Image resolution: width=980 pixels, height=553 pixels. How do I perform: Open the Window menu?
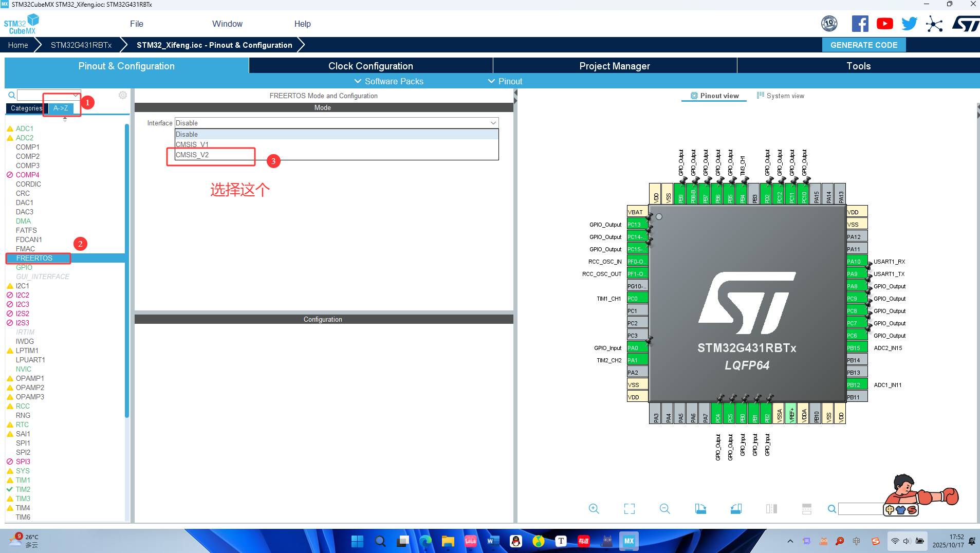(227, 24)
